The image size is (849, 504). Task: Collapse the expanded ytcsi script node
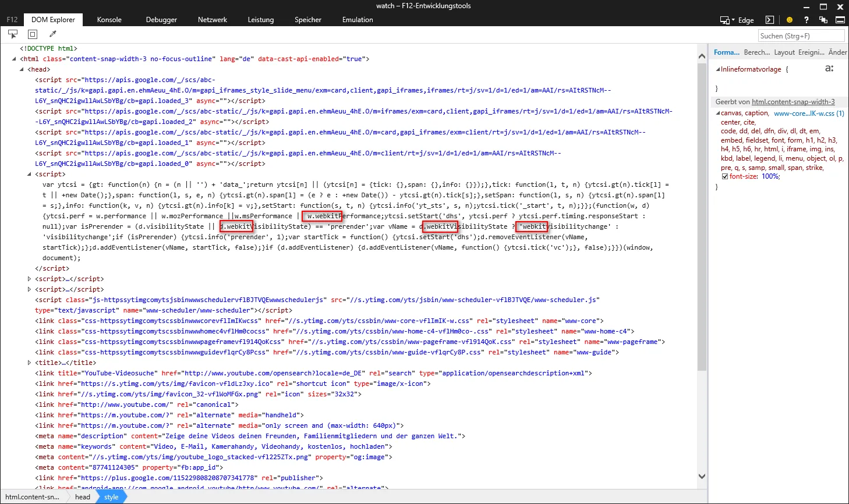[x=30, y=174]
